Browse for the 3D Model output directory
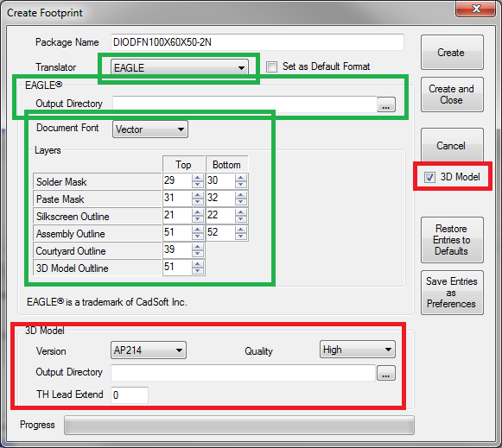The height and width of the screenshot is (448, 502). [386, 373]
